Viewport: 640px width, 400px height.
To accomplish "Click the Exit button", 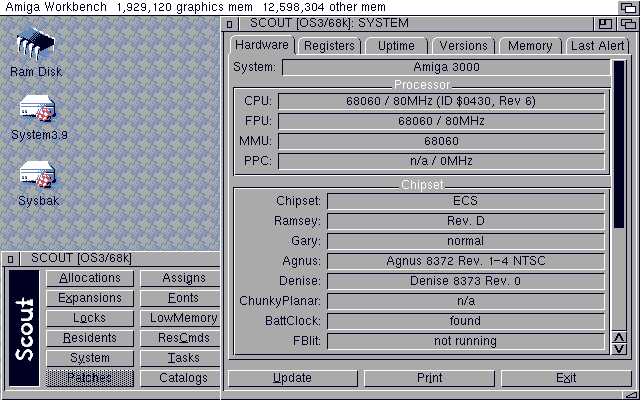I will pos(566,378).
